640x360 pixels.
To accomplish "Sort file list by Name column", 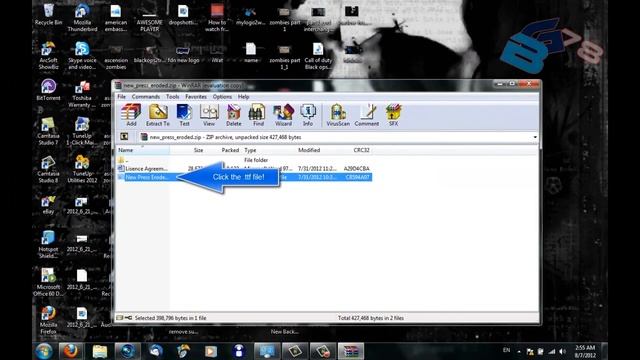I will click(143, 150).
